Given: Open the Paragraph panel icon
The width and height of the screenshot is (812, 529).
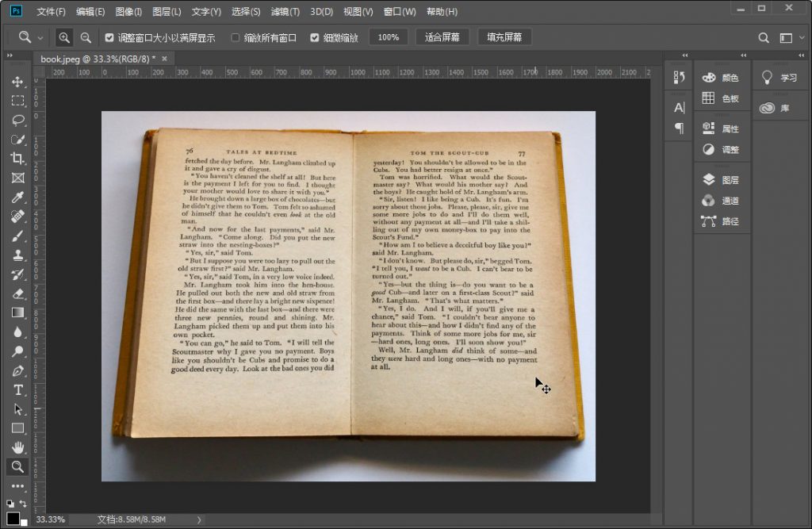Looking at the screenshot, I should (x=679, y=128).
